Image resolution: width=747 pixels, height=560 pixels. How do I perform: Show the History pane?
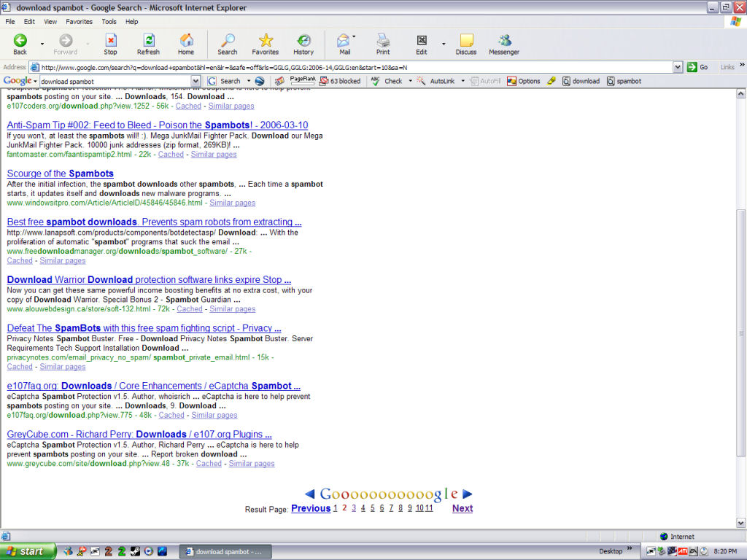[x=303, y=44]
